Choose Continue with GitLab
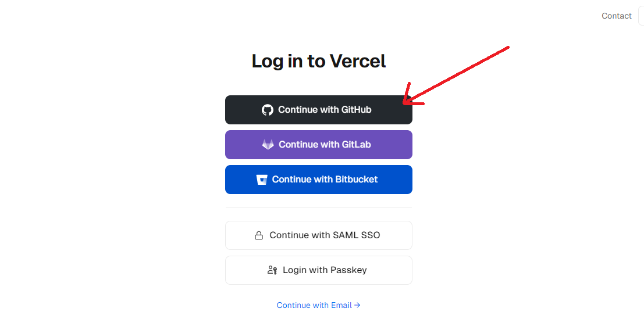 point(319,145)
